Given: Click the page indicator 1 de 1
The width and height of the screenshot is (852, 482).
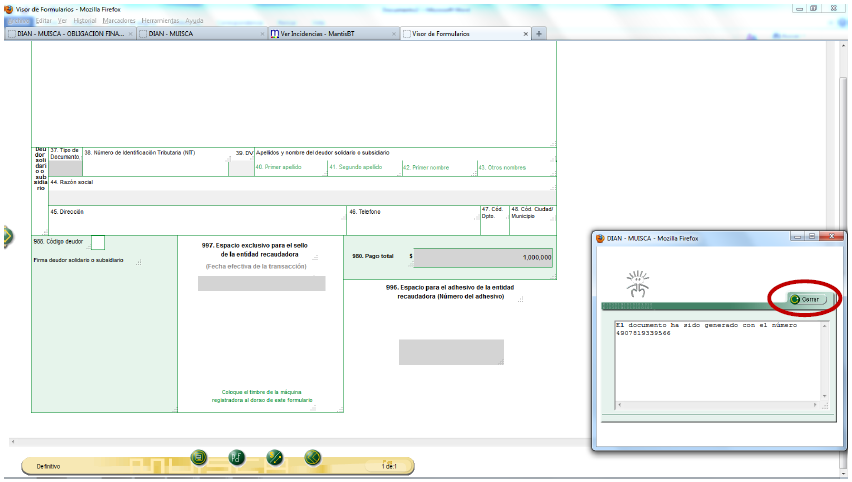Looking at the screenshot, I should [x=389, y=466].
